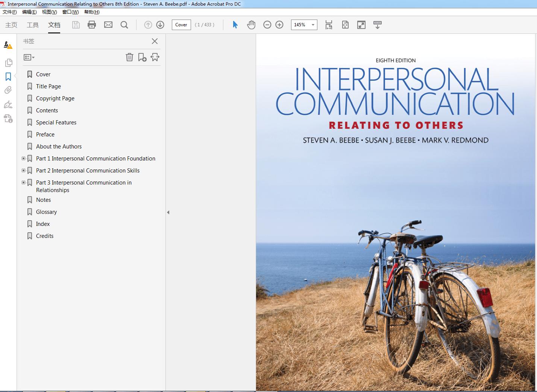Image resolution: width=537 pixels, height=392 pixels.
Task: Open page thumbnails panel in sidebar
Action: click(8, 63)
